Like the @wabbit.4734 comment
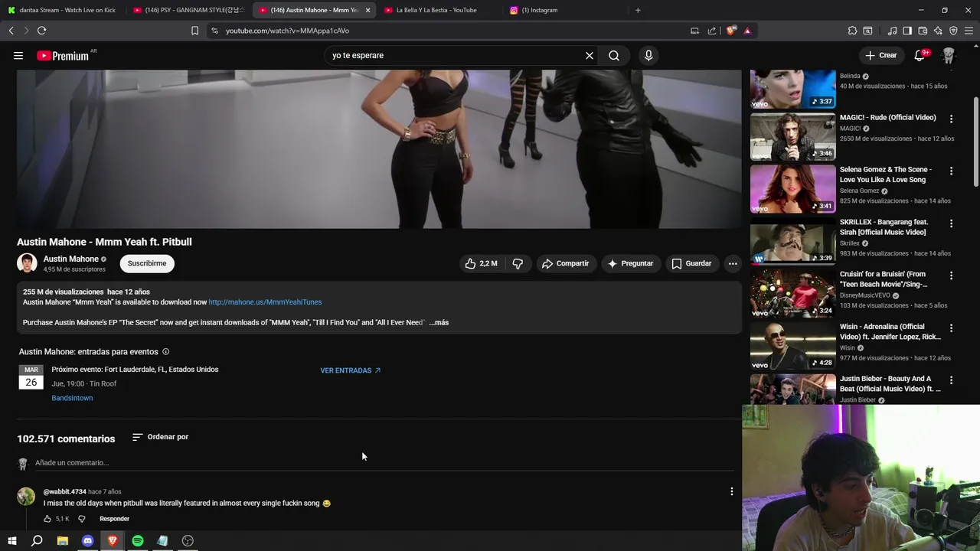980x551 pixels. 47,519
